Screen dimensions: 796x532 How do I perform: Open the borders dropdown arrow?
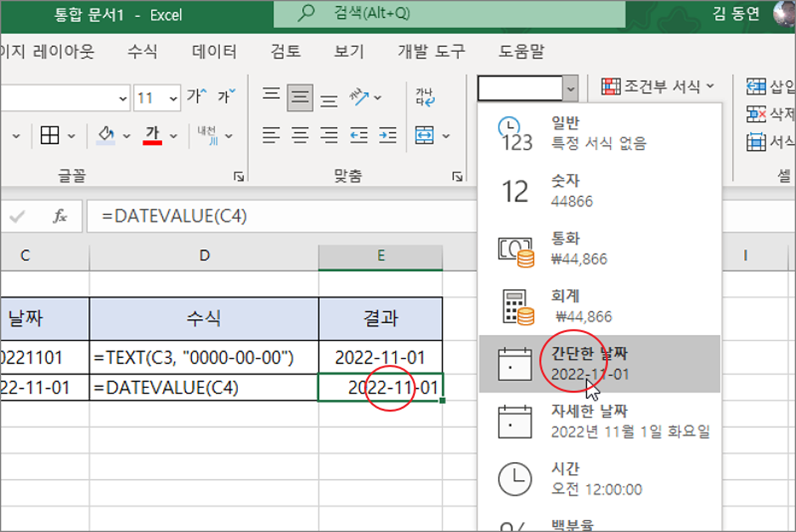coord(71,136)
